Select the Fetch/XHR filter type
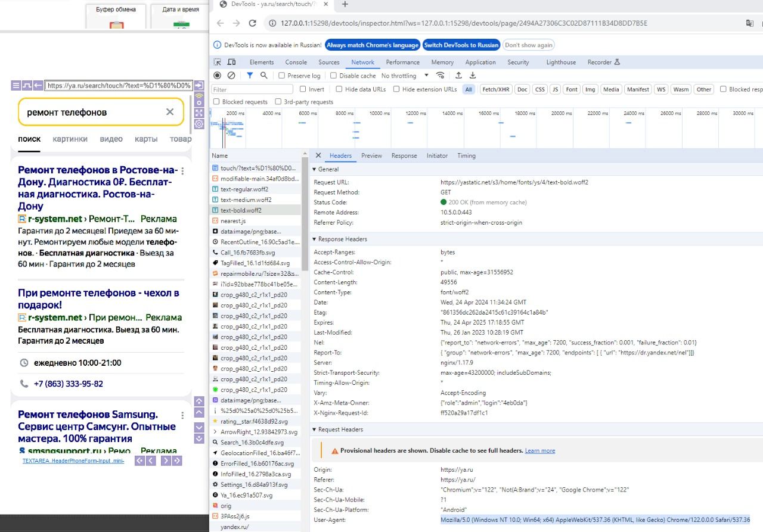This screenshot has width=763, height=532. pyautogui.click(x=495, y=89)
